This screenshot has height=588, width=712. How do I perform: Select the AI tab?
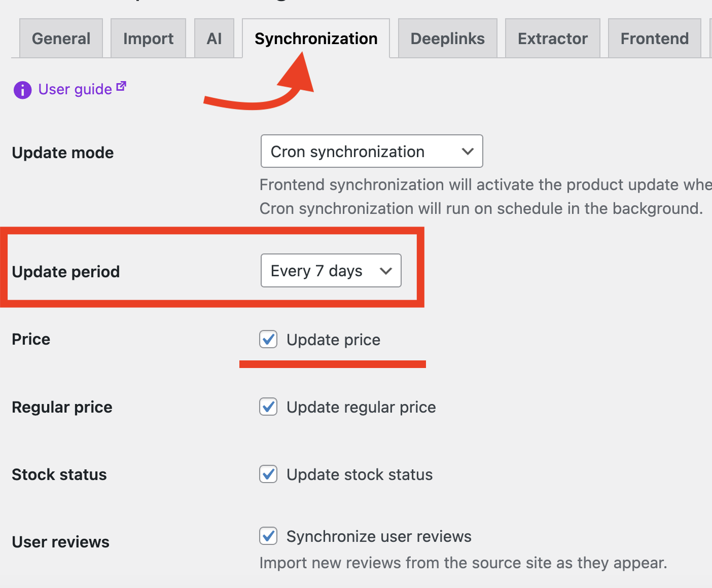tap(214, 39)
